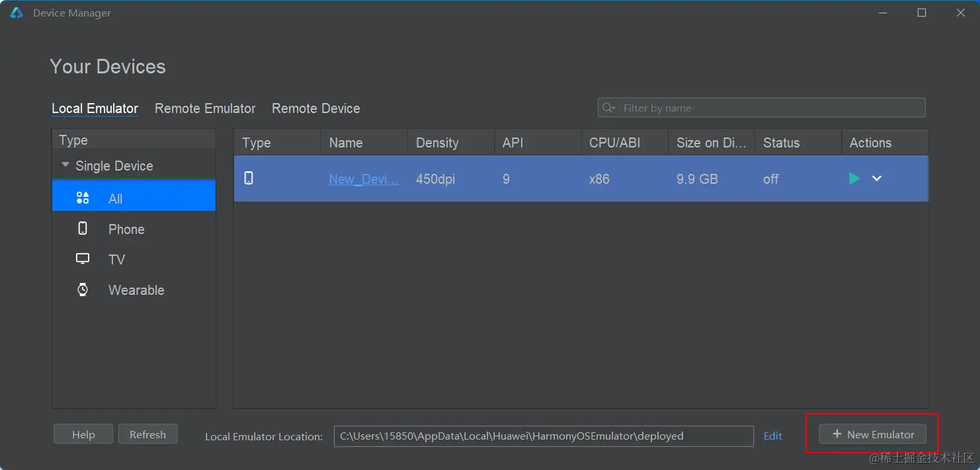Sort by Size on Di... column header
The image size is (980, 470).
tap(712, 143)
